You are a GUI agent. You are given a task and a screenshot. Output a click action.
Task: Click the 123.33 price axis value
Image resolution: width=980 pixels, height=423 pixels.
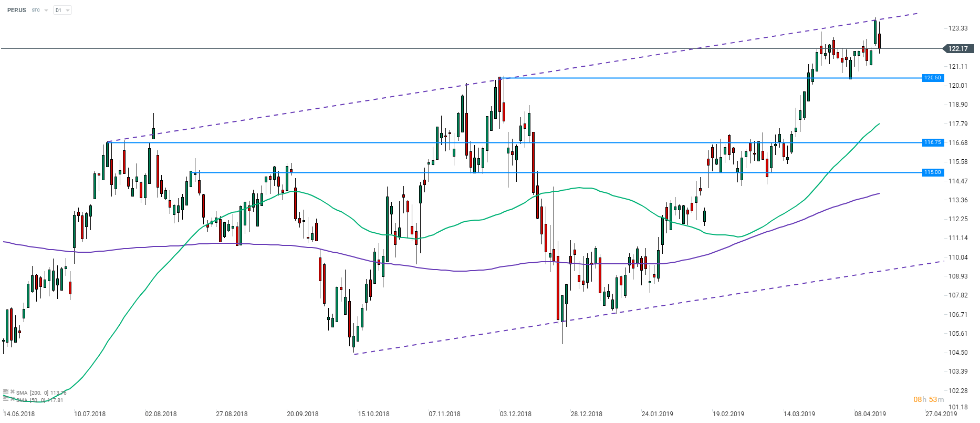click(x=958, y=28)
